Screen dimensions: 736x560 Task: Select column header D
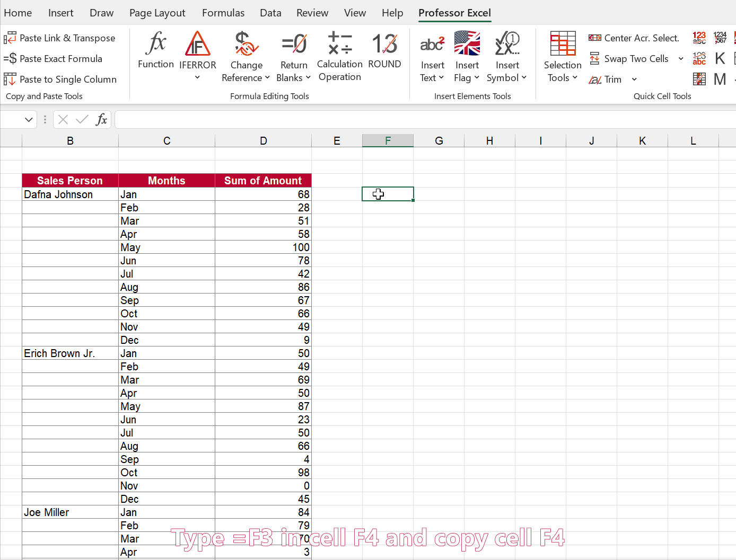point(264,140)
